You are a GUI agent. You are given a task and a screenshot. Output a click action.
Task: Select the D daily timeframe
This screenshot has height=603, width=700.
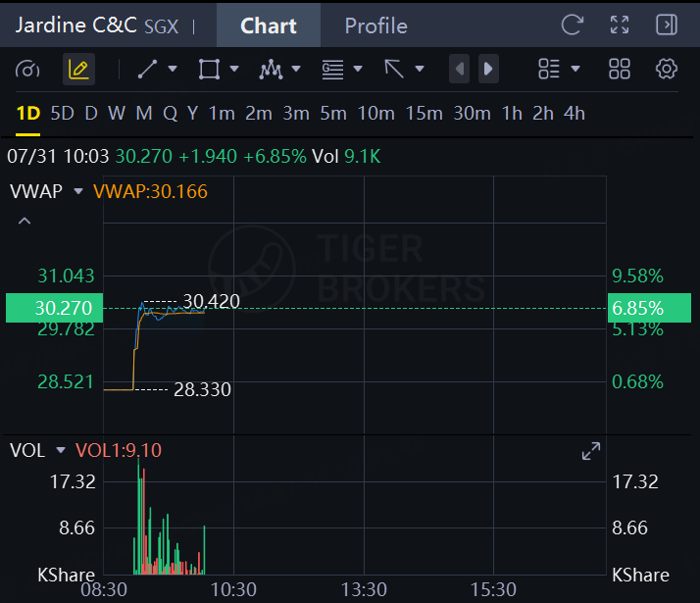coord(91,114)
